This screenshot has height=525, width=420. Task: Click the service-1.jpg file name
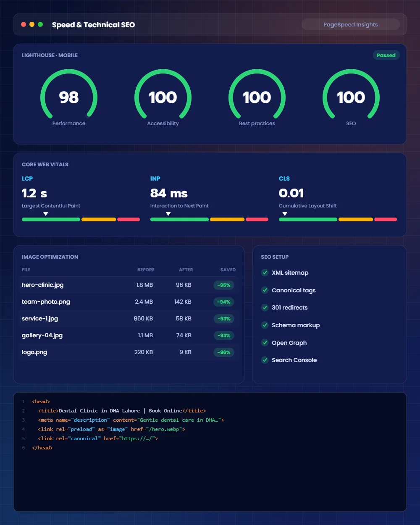[40, 318]
